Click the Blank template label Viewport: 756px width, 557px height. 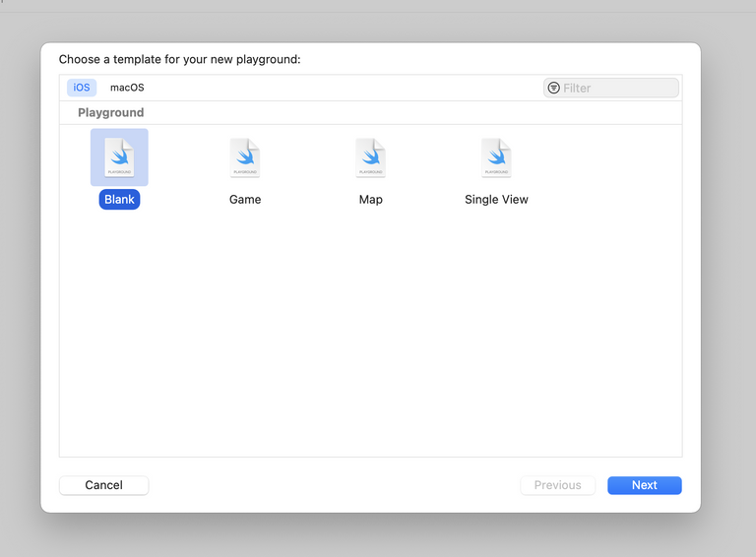[119, 200]
